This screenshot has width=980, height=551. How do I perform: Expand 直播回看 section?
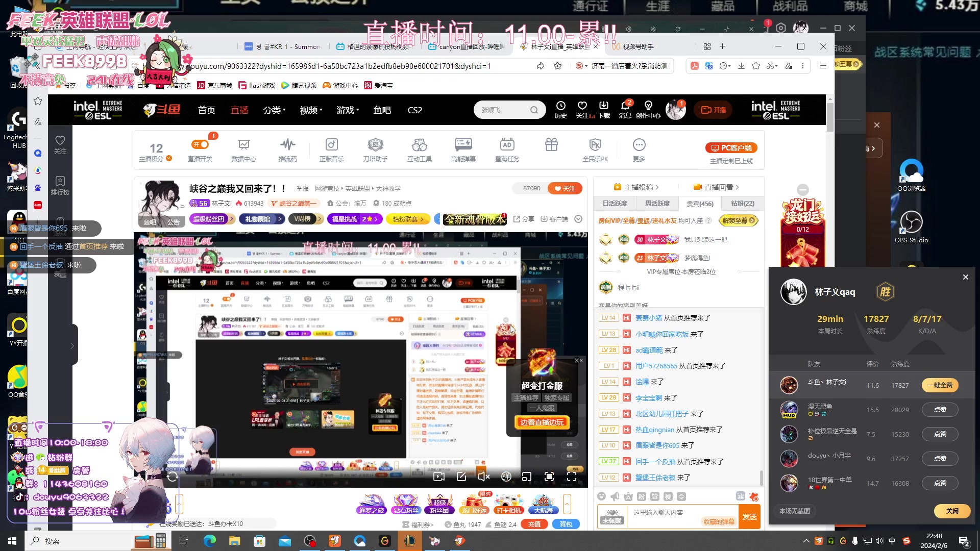(x=716, y=187)
